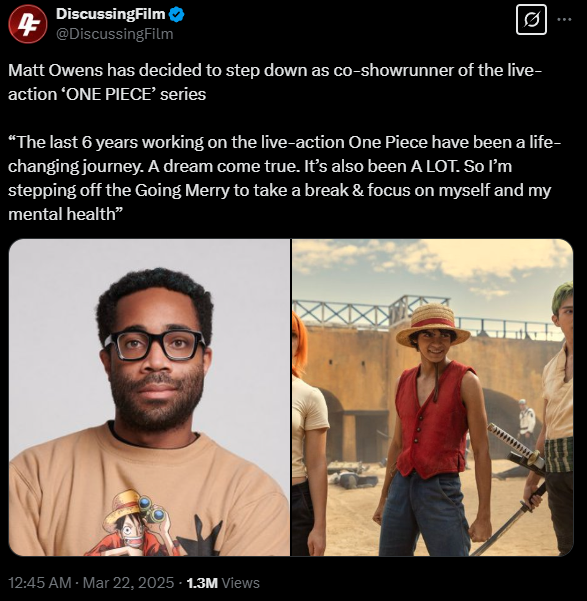Click the black glasses in the portrait
The image size is (587, 601).
pyautogui.click(x=155, y=344)
